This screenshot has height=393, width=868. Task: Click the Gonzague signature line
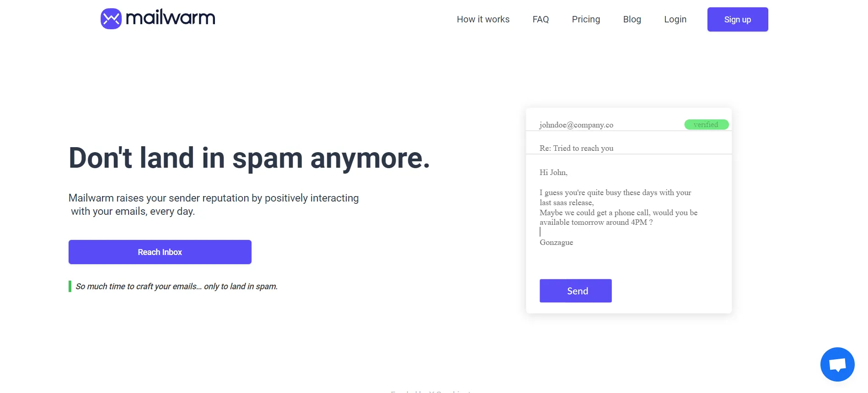556,242
